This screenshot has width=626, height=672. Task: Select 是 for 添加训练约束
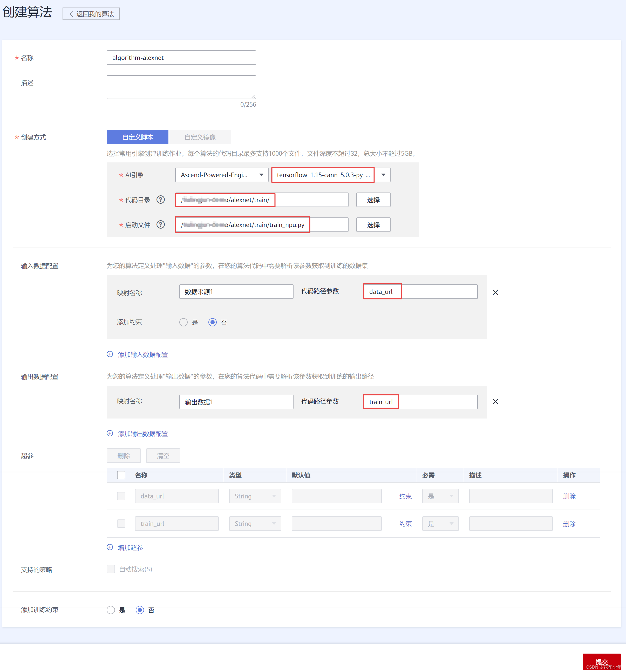(111, 610)
